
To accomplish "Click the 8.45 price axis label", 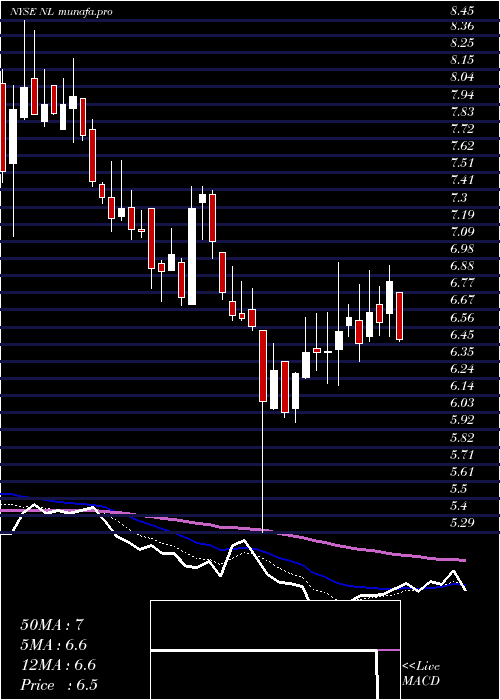I will [x=462, y=12].
